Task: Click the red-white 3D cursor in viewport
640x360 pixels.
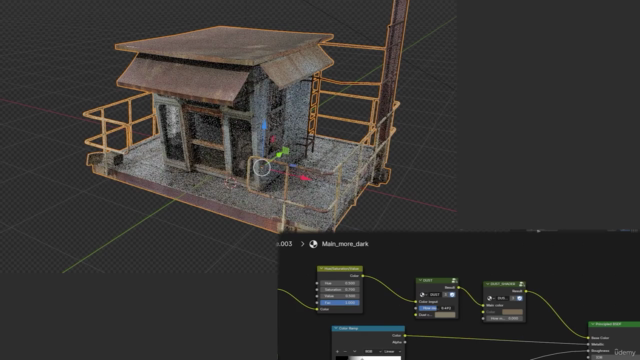Action: click(x=231, y=182)
